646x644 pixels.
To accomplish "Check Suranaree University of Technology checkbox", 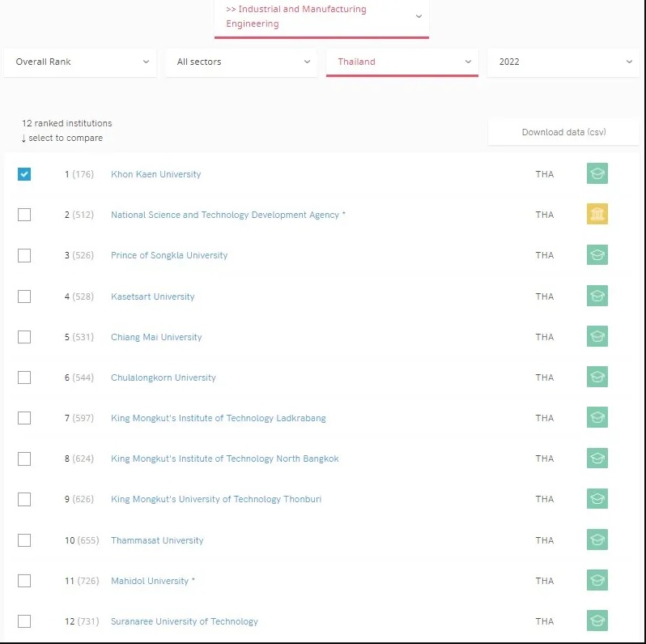I will coord(24,621).
